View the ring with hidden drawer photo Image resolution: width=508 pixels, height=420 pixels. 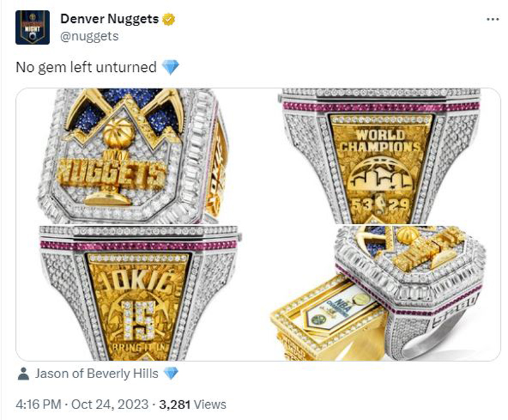coord(379,293)
